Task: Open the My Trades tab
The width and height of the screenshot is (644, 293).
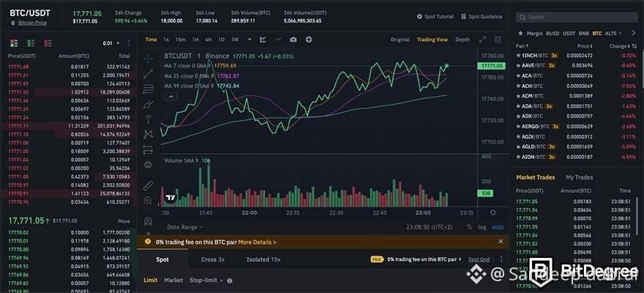Action: coord(579,177)
